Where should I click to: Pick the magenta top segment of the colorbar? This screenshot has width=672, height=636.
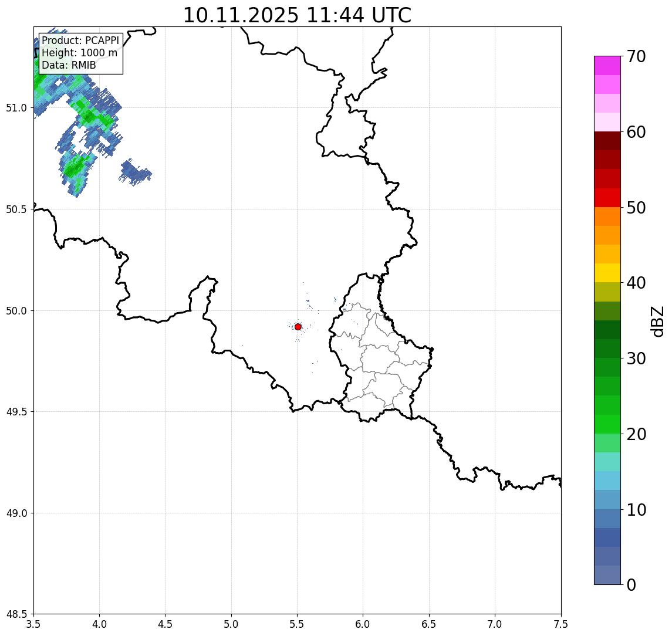(607, 66)
